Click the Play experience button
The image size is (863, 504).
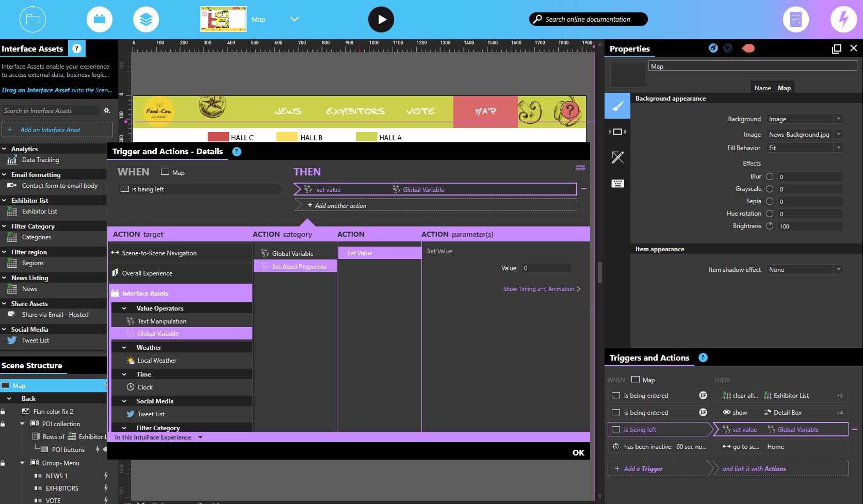(x=381, y=20)
